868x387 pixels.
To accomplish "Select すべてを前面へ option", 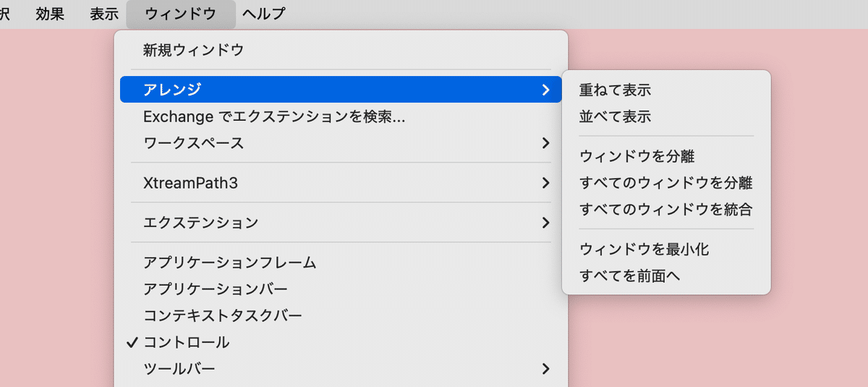I will click(629, 276).
